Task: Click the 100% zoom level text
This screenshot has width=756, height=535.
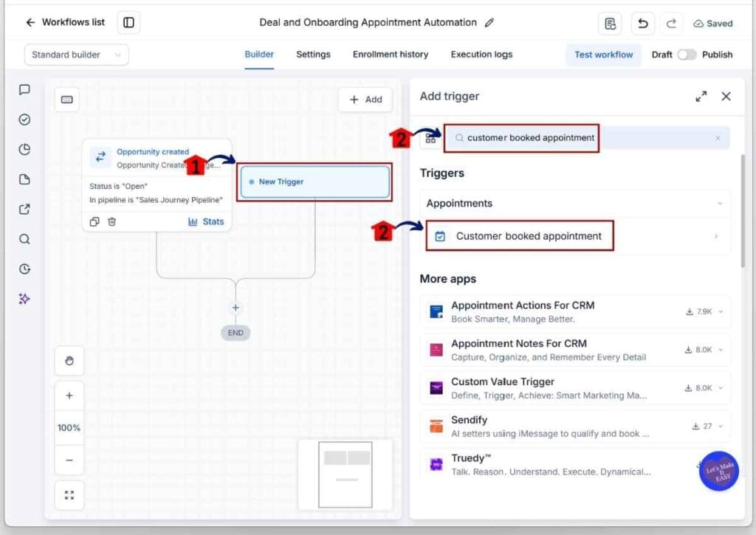Action: tap(69, 427)
